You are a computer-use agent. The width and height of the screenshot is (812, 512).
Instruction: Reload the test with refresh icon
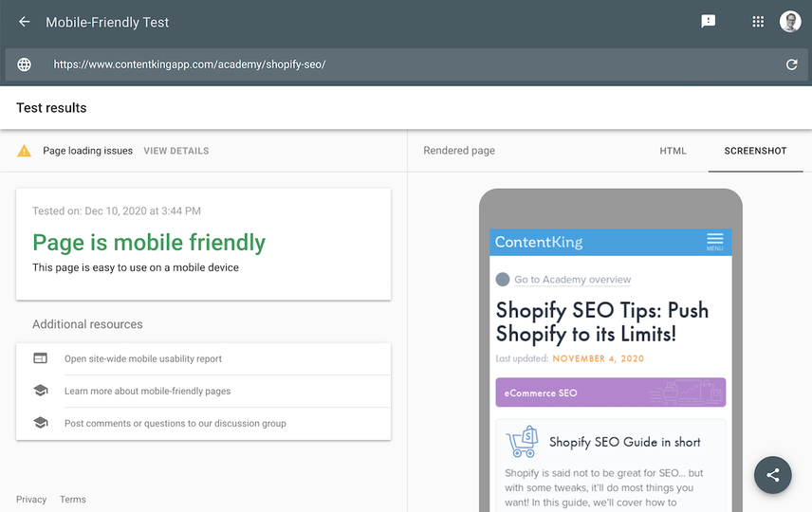(x=791, y=64)
